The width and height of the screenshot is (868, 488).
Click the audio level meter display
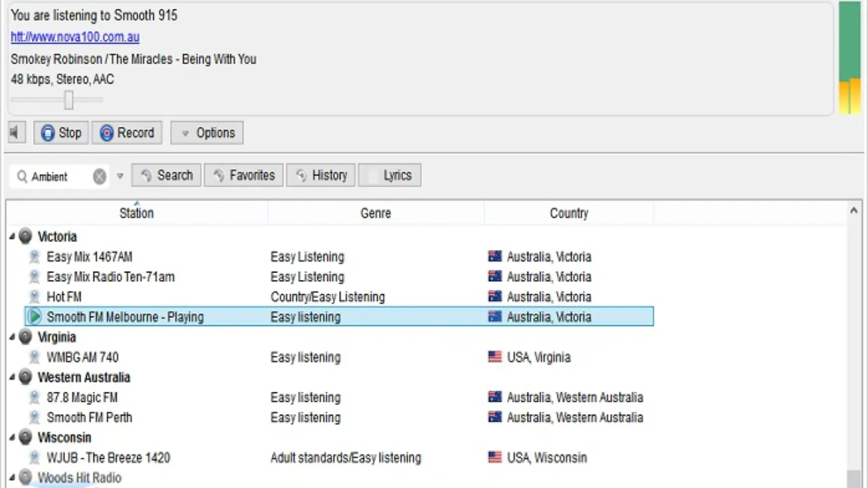[x=850, y=58]
